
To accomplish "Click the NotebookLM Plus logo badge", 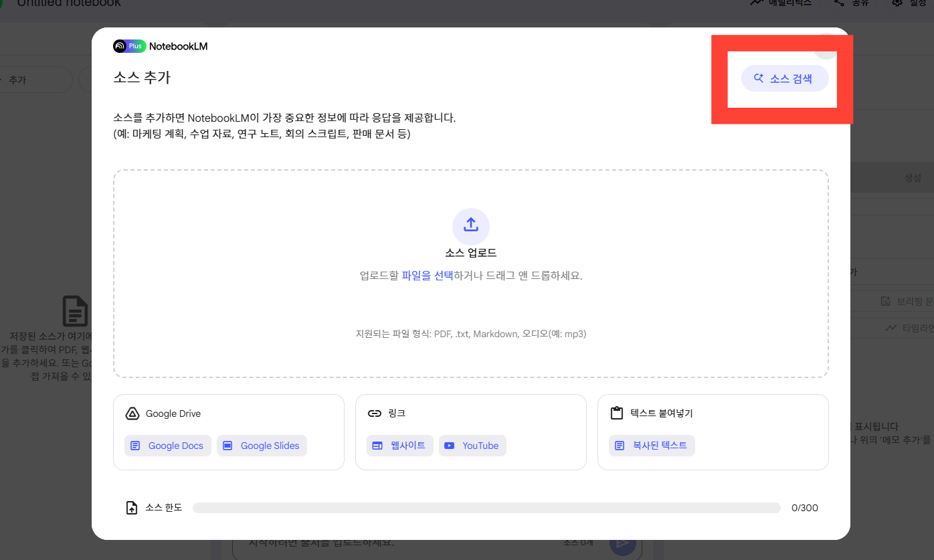I will click(x=129, y=46).
